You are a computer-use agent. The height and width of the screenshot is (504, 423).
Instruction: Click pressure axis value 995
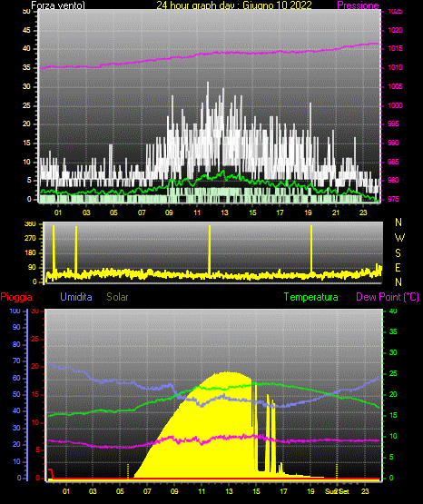click(x=393, y=124)
